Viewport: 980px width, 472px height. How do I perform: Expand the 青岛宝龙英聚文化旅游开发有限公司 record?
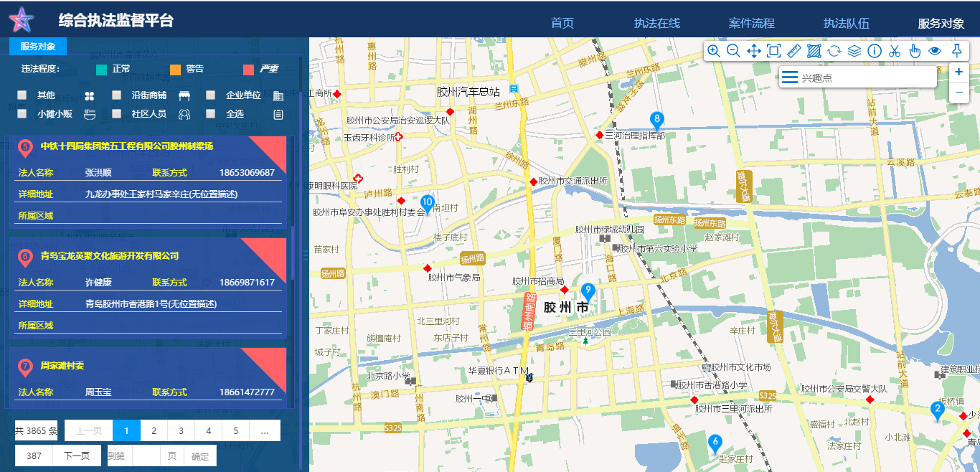pyautogui.click(x=110, y=256)
